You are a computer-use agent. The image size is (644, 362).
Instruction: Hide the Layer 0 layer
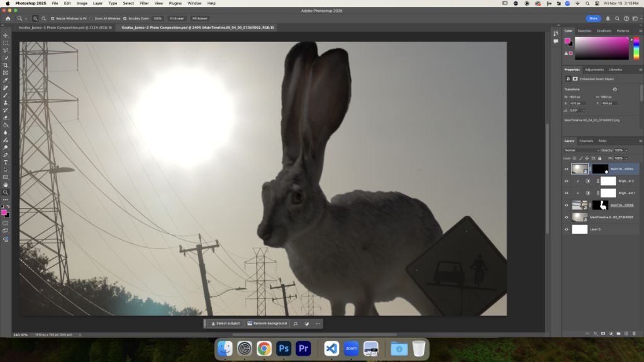pyautogui.click(x=566, y=229)
